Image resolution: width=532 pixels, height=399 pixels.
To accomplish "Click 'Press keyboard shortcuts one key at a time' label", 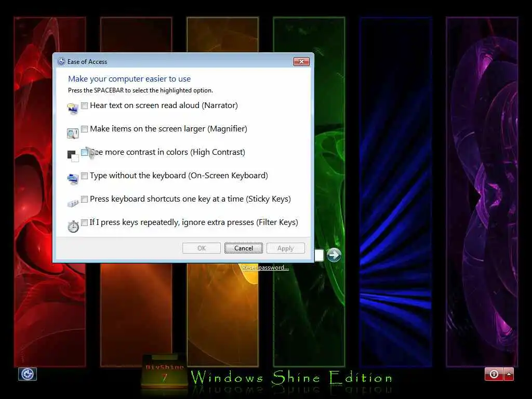I will pos(190,199).
